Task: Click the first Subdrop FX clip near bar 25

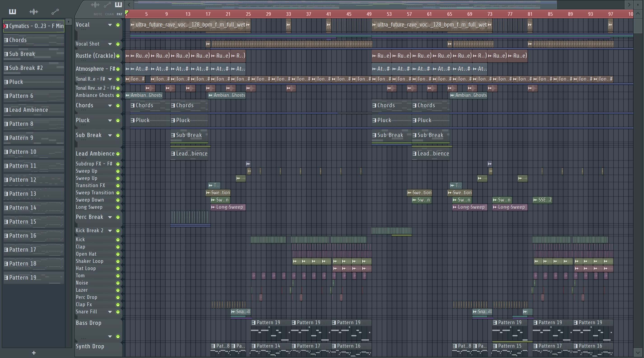Action: coord(248,164)
